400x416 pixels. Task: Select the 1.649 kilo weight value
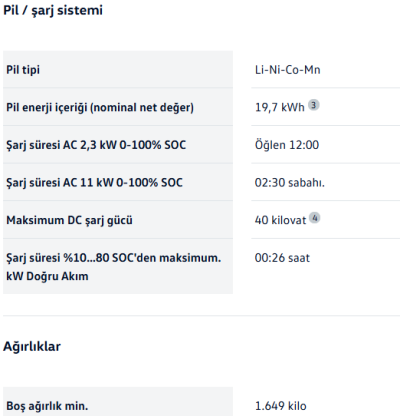tap(281, 406)
